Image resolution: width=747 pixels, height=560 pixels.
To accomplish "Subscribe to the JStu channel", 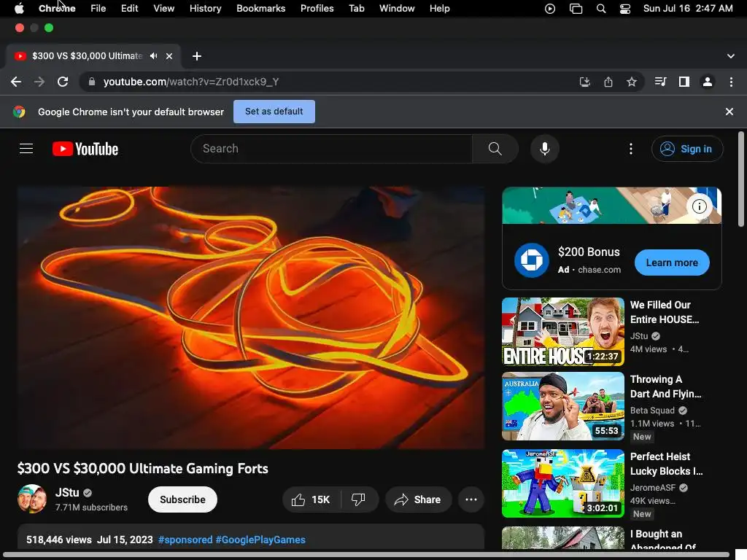I will coord(182,499).
